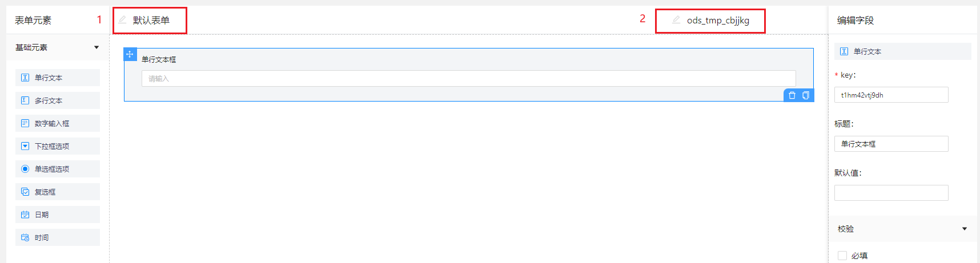The height and width of the screenshot is (263, 980).
Task: Enable the 必填 required checkbox
Action: pyautogui.click(x=842, y=256)
